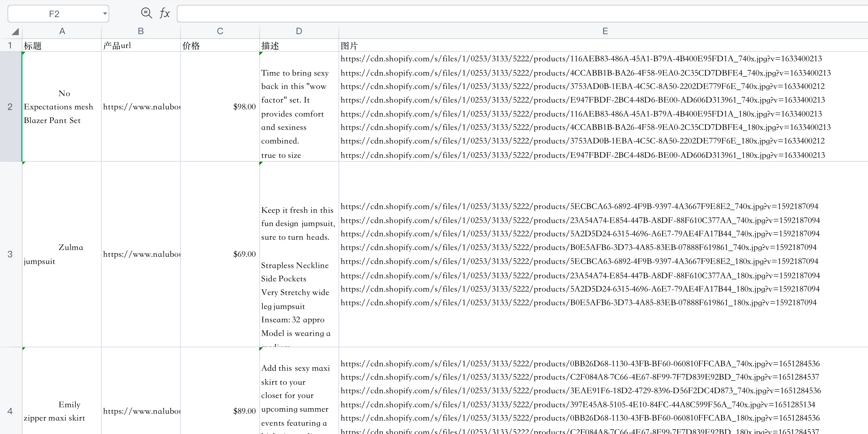This screenshot has height=434, width=868.
Task: Select the $69.00 price cell
Action: 220,254
